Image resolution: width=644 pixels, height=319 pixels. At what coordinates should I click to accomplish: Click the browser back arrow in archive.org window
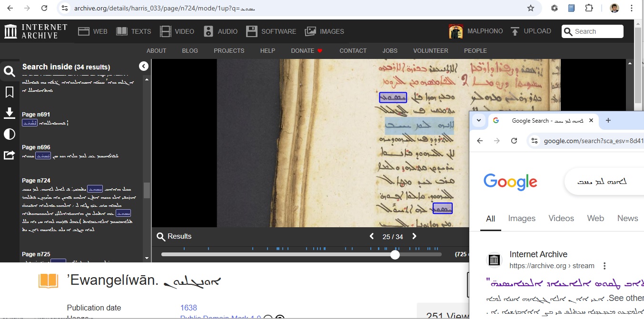10,8
